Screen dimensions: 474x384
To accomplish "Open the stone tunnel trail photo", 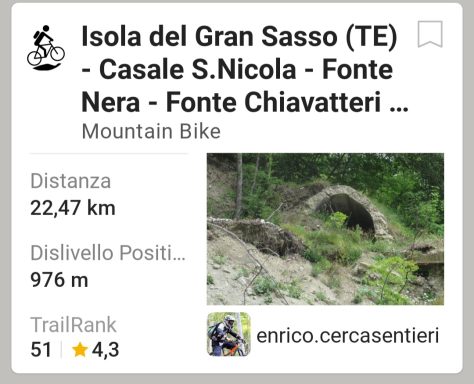I will (325, 229).
